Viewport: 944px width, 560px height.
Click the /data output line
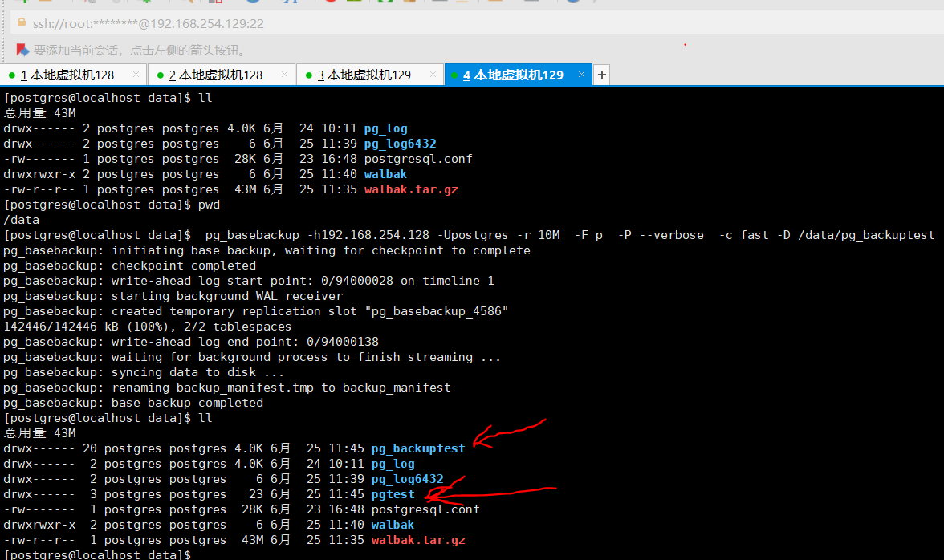pos(21,220)
